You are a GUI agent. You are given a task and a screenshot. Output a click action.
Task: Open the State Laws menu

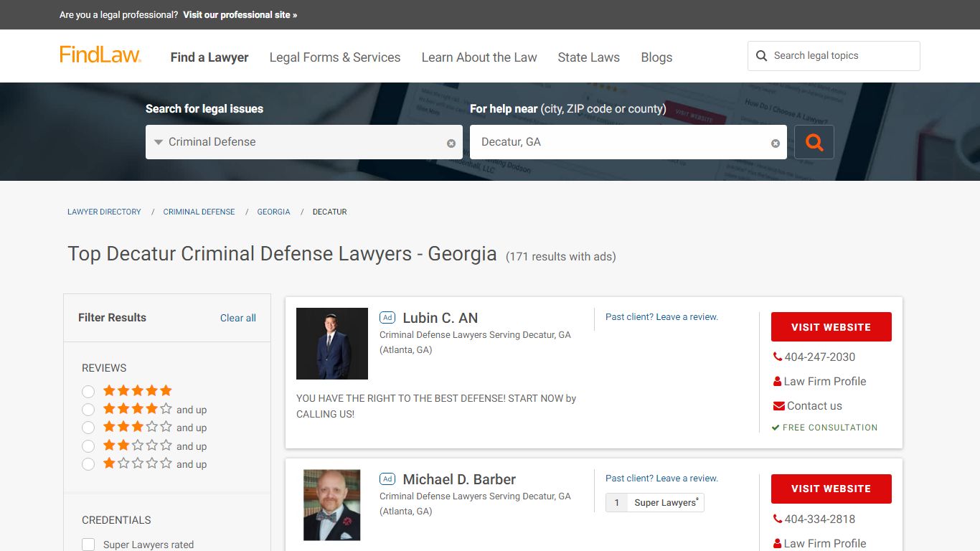click(589, 57)
